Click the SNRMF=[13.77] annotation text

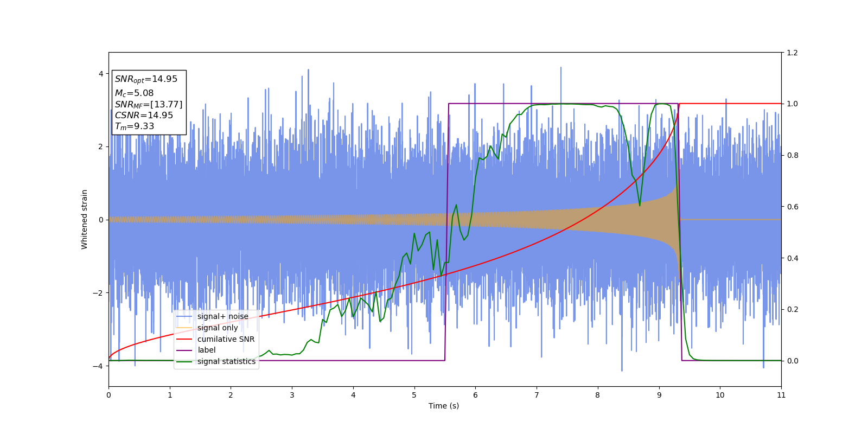[149, 105]
